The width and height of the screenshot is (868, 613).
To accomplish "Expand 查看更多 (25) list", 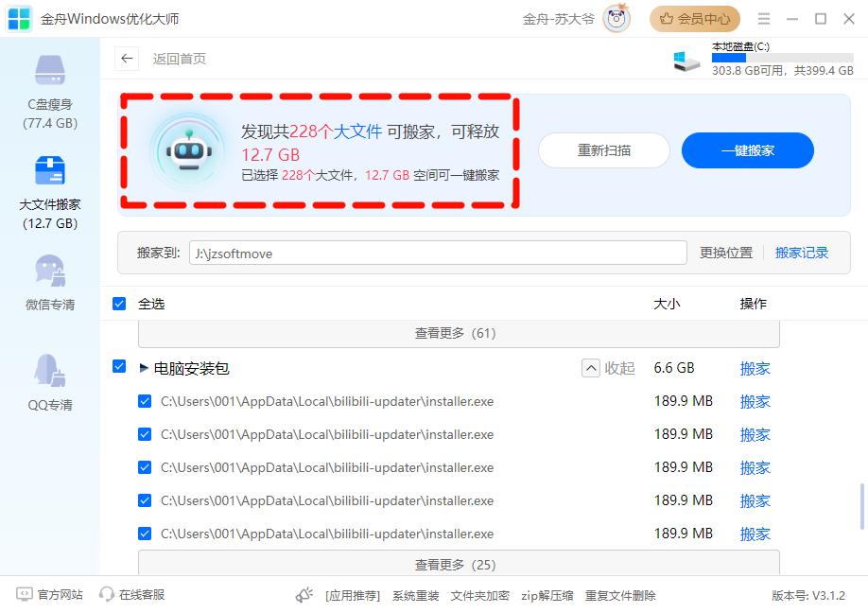I will [459, 565].
